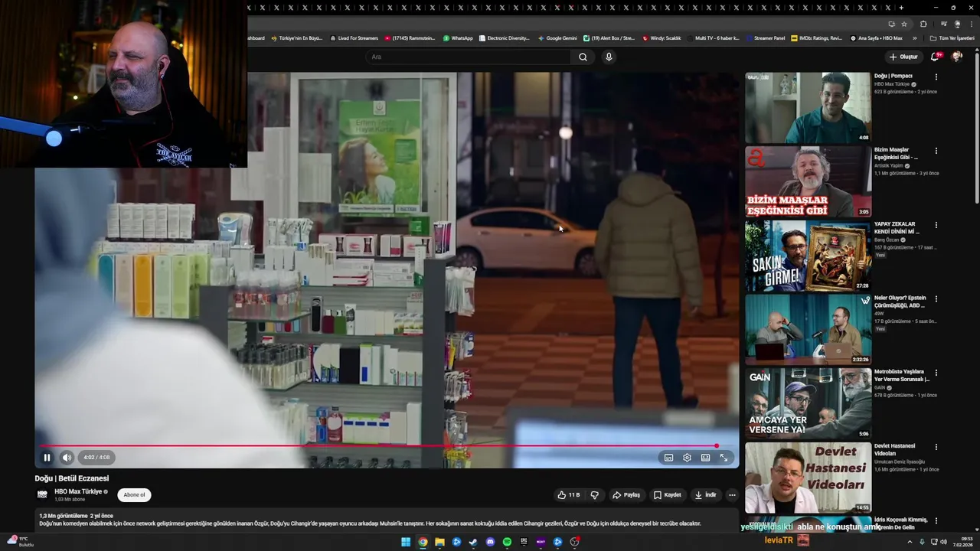Open the Metrobüste Yaşlılara Yer Verme title
980x551 pixels.
[x=902, y=375]
